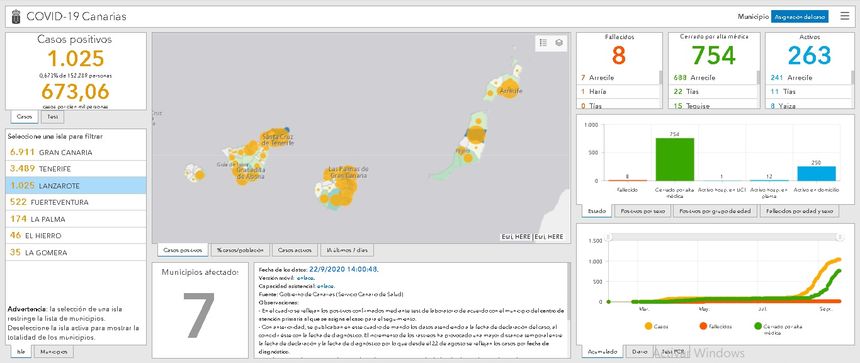The height and width of the screenshot is (363, 860).
Task: Click the Arrecife case bubble on map
Action: [x=510, y=89]
